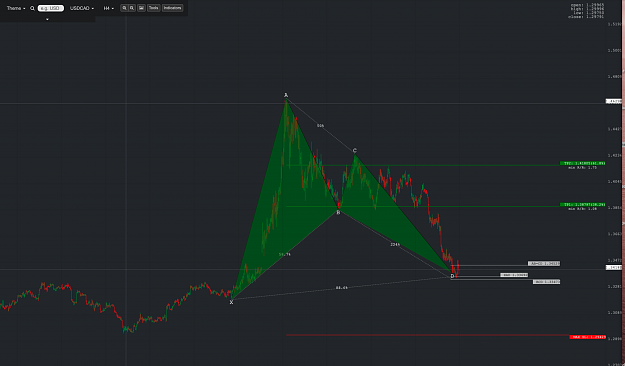Click the 88.6% XD ratio label

[x=341, y=287]
